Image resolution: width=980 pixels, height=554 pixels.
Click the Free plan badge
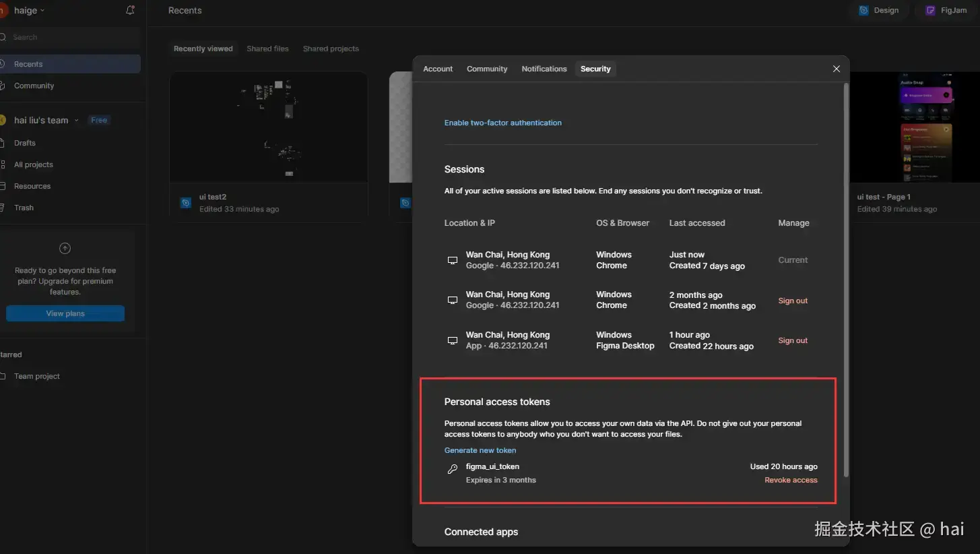coord(99,120)
